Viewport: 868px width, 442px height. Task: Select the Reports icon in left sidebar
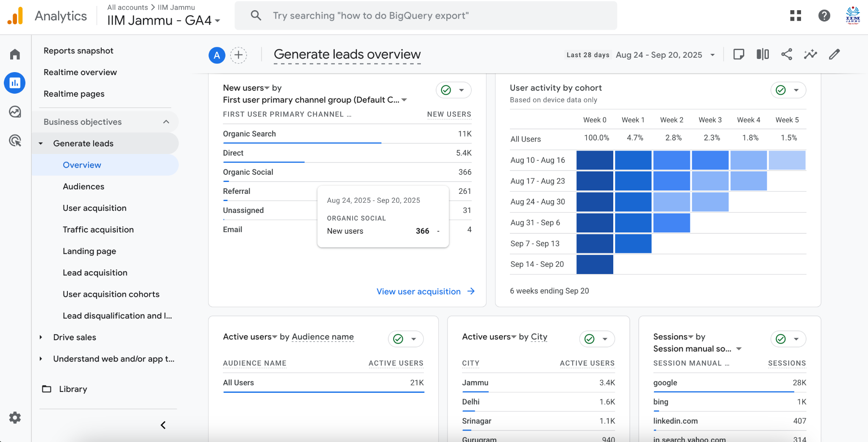(14, 83)
